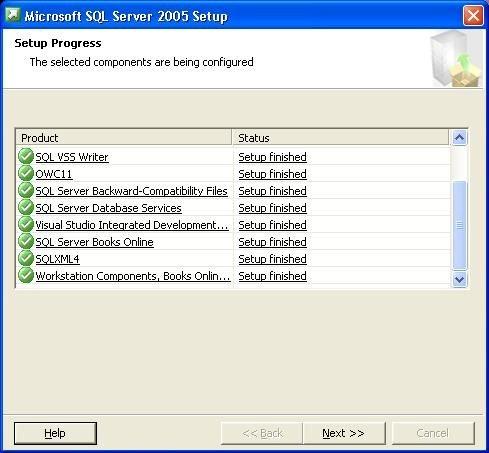The height and width of the screenshot is (453, 489).
Task: Click green checkmark icon beside OWC11
Action: pyautogui.click(x=26, y=173)
